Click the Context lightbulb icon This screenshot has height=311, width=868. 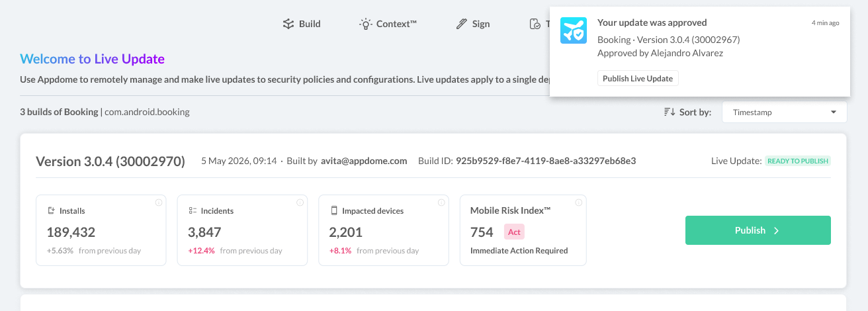coord(365,24)
